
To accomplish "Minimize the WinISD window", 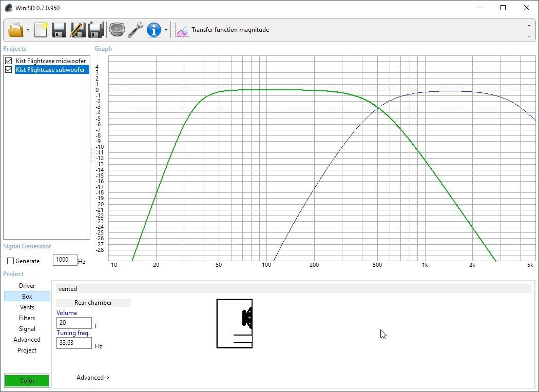I will point(480,8).
